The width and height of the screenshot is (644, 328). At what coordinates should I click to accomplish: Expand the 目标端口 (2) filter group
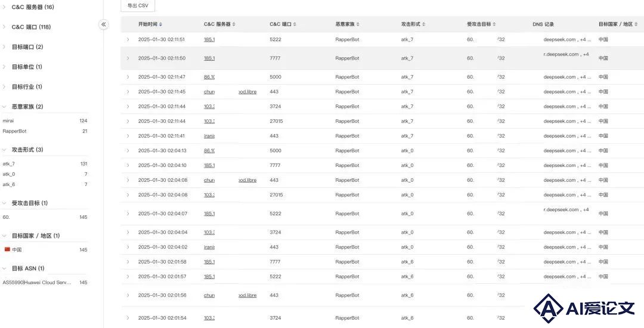pyautogui.click(x=4, y=47)
